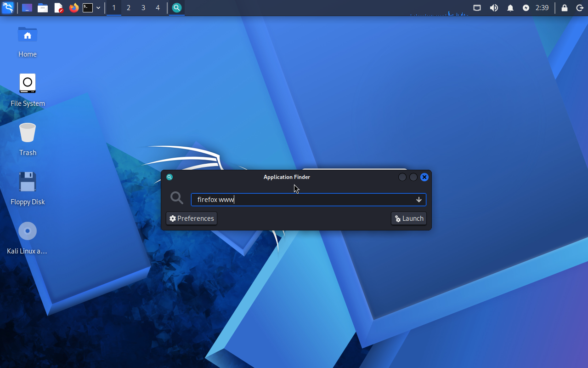Open the power manager tray icon

[526, 8]
